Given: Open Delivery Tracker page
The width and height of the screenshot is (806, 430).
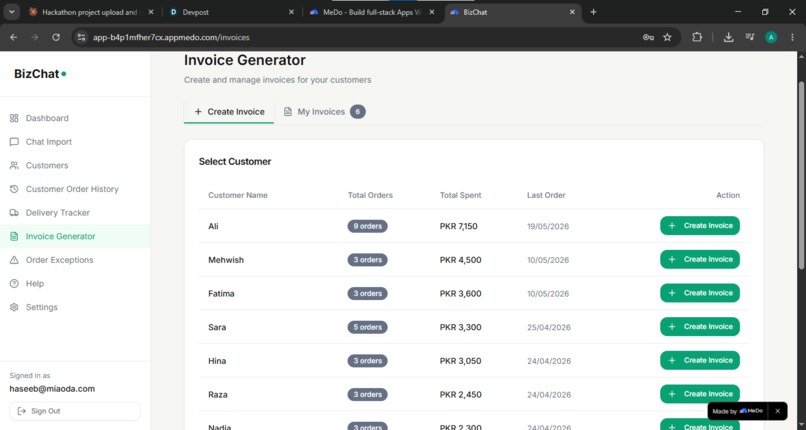Looking at the screenshot, I should pyautogui.click(x=75, y=213).
